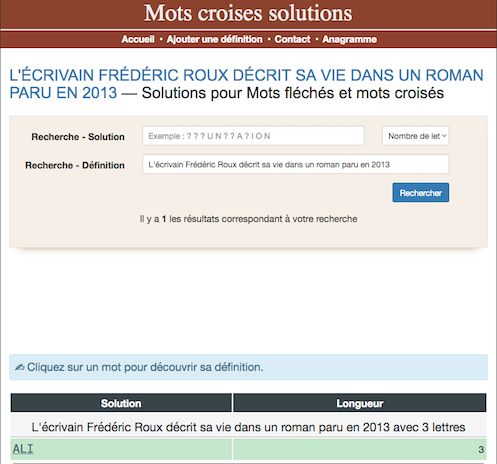
Task: Open the Nombre de lettres dropdown
Action: click(415, 136)
